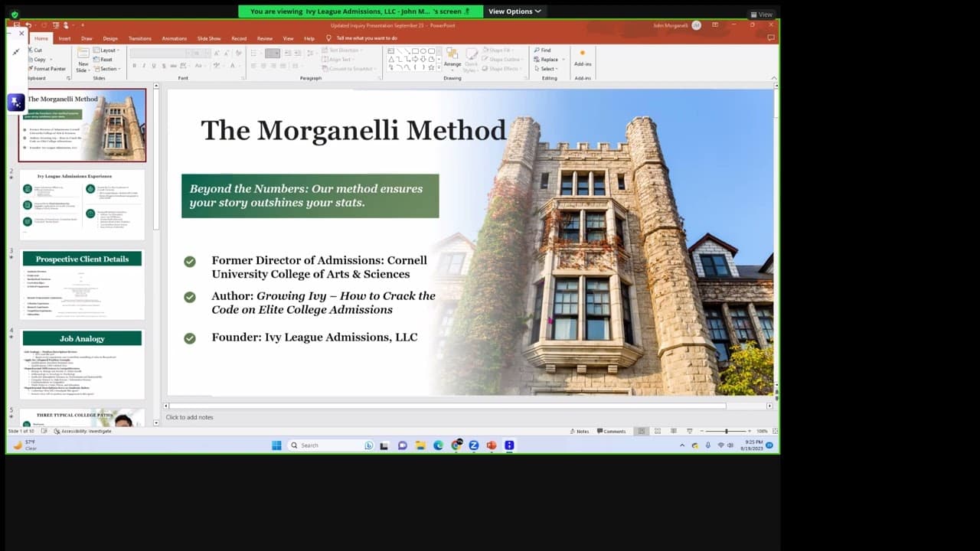Open Reading View from status bar
980x551 pixels.
tap(674, 431)
